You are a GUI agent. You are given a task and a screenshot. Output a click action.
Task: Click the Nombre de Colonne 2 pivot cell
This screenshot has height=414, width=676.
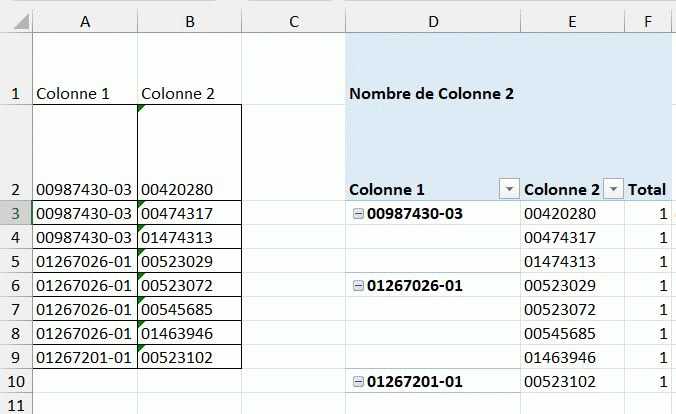[x=432, y=93]
